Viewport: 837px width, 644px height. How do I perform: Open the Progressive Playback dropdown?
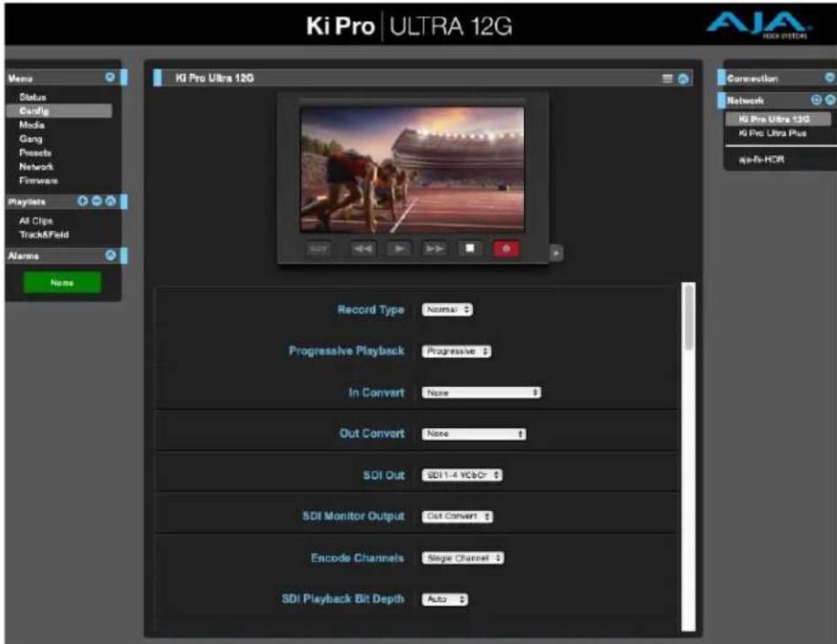(456, 351)
